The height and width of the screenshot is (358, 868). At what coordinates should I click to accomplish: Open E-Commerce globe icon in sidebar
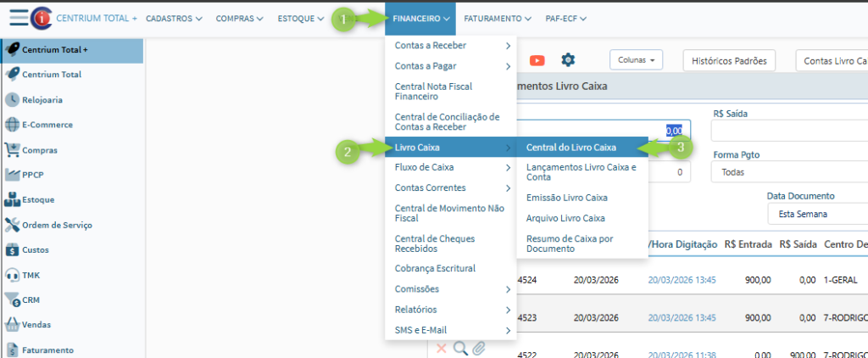pos(13,125)
